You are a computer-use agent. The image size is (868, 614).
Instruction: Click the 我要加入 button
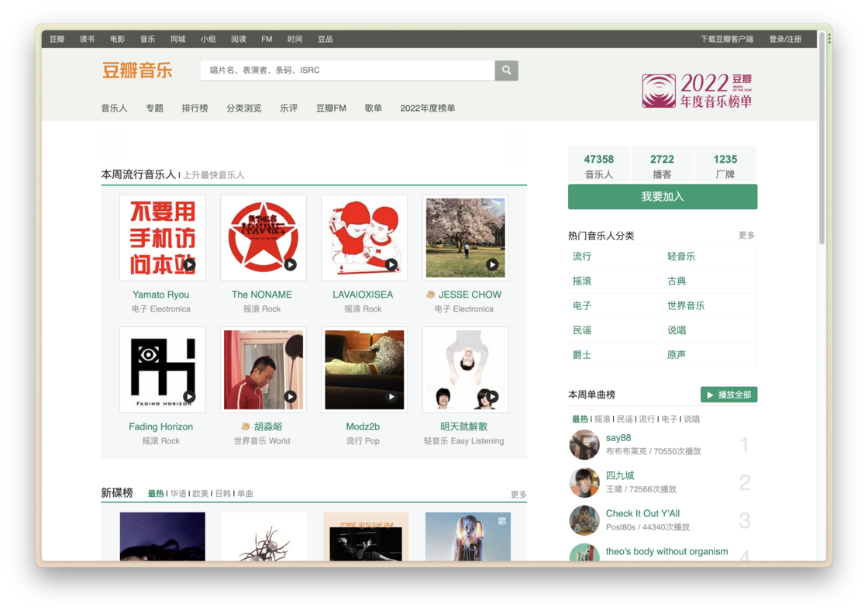pos(663,197)
